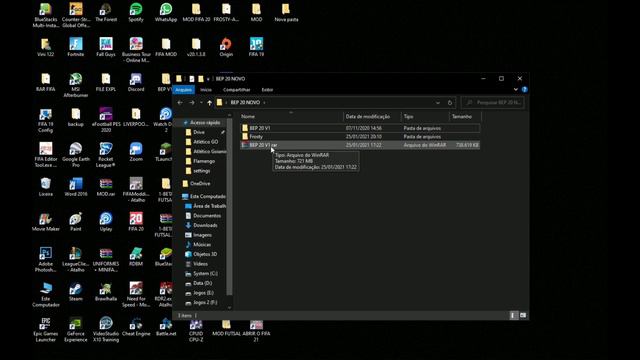Open the Atlético GO quick access folder
This screenshot has height=360, width=640.
202,142
